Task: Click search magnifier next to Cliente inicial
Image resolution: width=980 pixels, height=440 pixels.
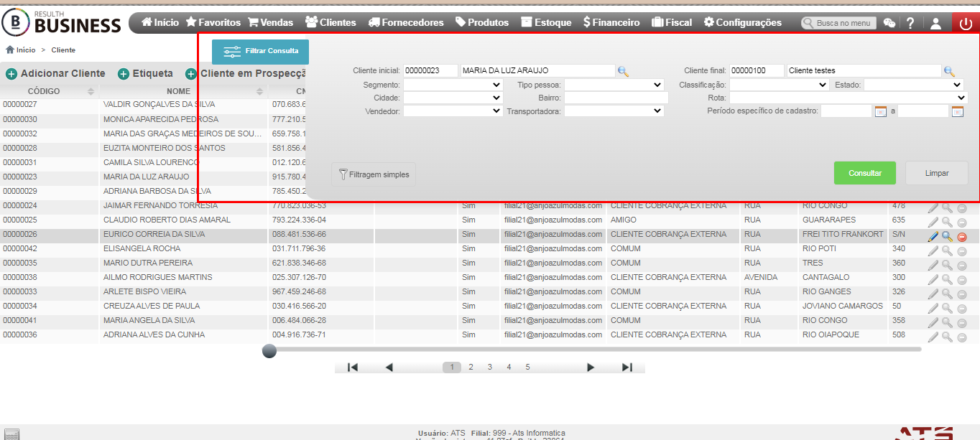Action: click(x=623, y=71)
